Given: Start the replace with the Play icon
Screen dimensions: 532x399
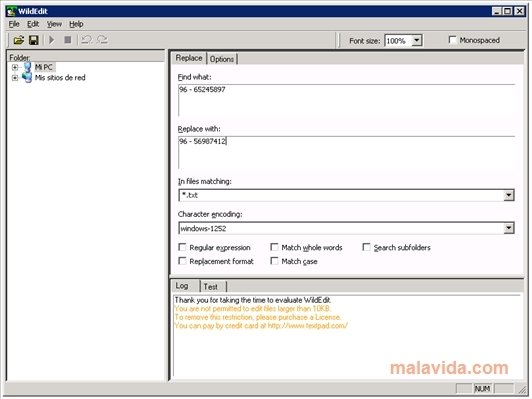Looking at the screenshot, I should [52, 40].
